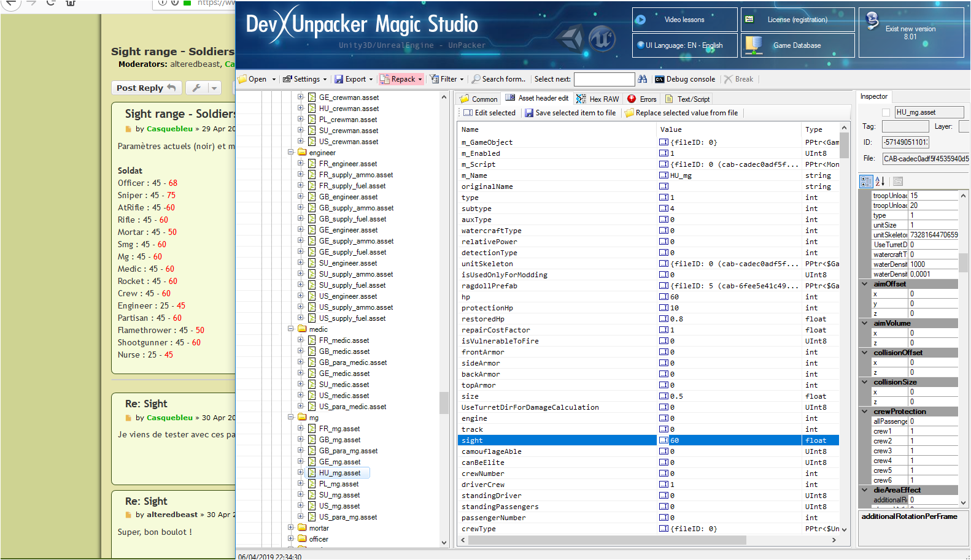Select the Inspector tab

[x=873, y=96]
